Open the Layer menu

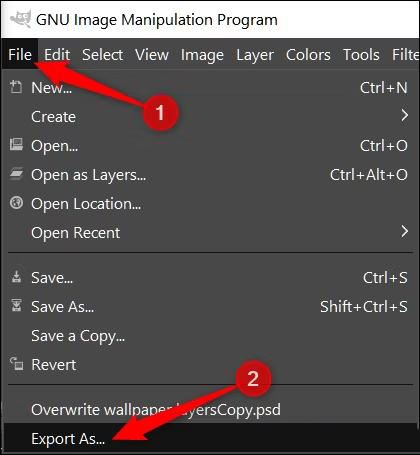click(255, 55)
